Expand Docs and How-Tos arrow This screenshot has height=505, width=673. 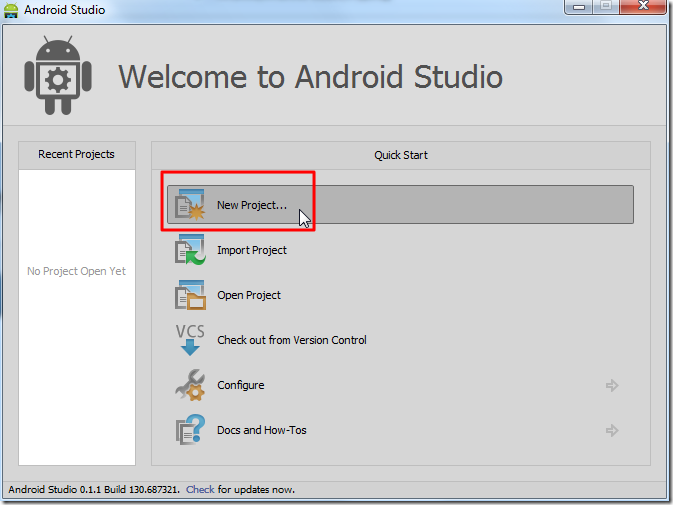pos(612,430)
